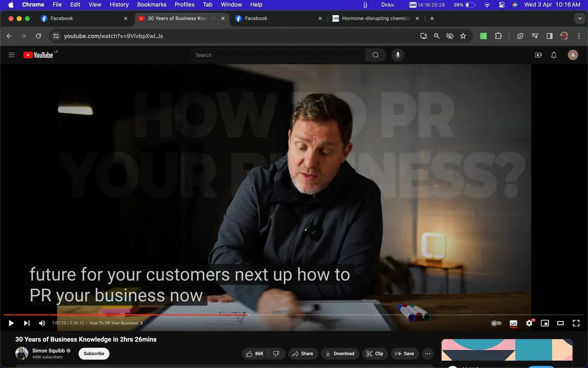Open YouTube notifications bell
The height and width of the screenshot is (368, 588).
tap(554, 55)
